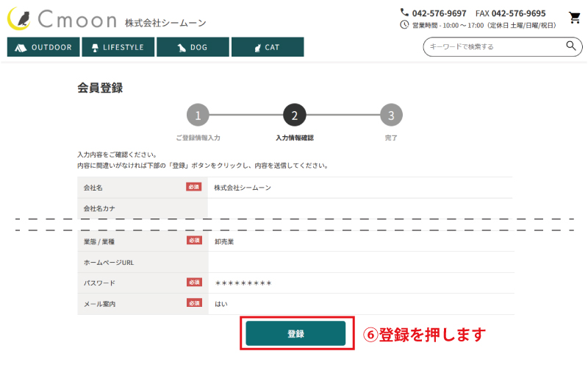Image resolution: width=588 pixels, height=390 pixels.
Task: Click the phone handset icon
Action: coord(404,13)
